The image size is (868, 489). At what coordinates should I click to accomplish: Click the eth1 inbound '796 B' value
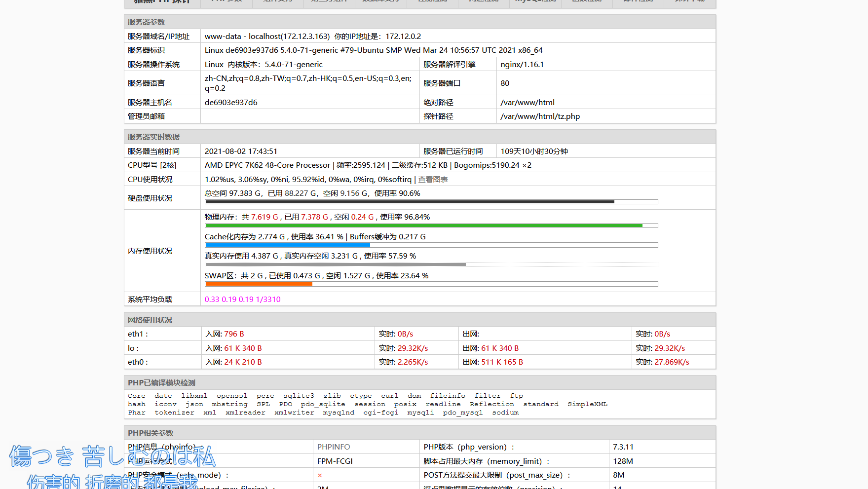[x=234, y=334]
